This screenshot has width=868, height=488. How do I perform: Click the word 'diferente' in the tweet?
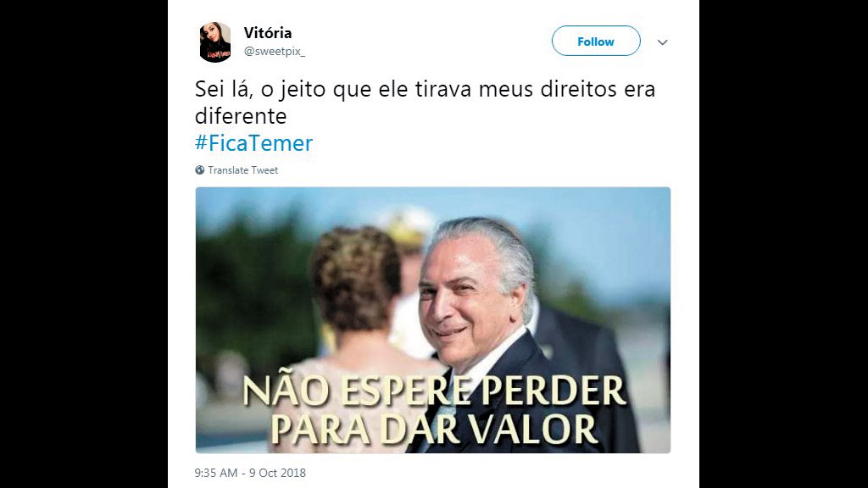(241, 116)
